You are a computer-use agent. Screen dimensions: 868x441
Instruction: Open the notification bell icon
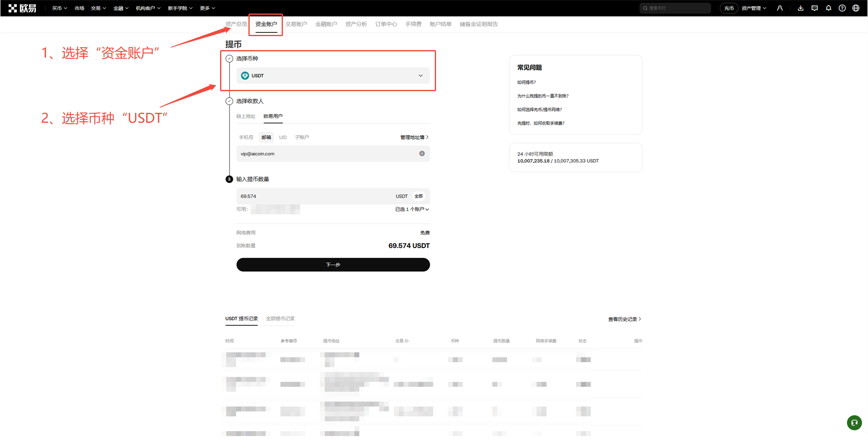[x=829, y=8]
